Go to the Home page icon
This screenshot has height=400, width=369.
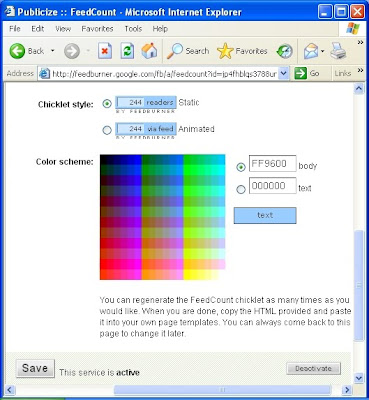(x=149, y=51)
